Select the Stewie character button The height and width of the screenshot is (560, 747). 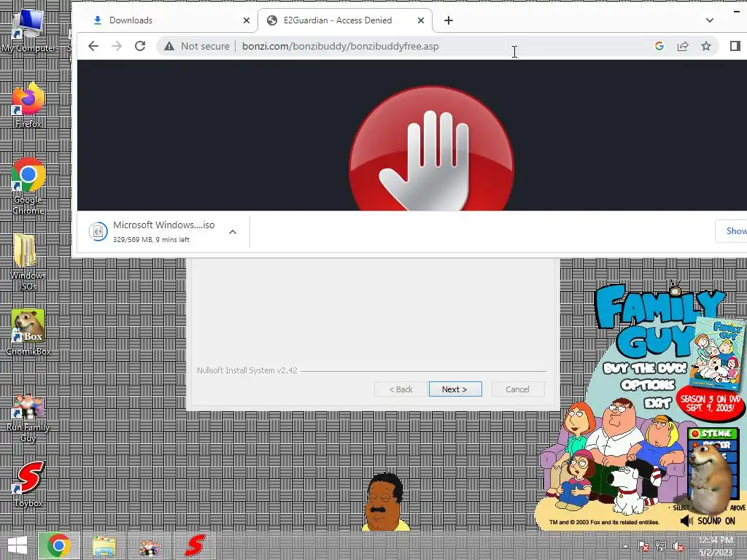(x=713, y=433)
